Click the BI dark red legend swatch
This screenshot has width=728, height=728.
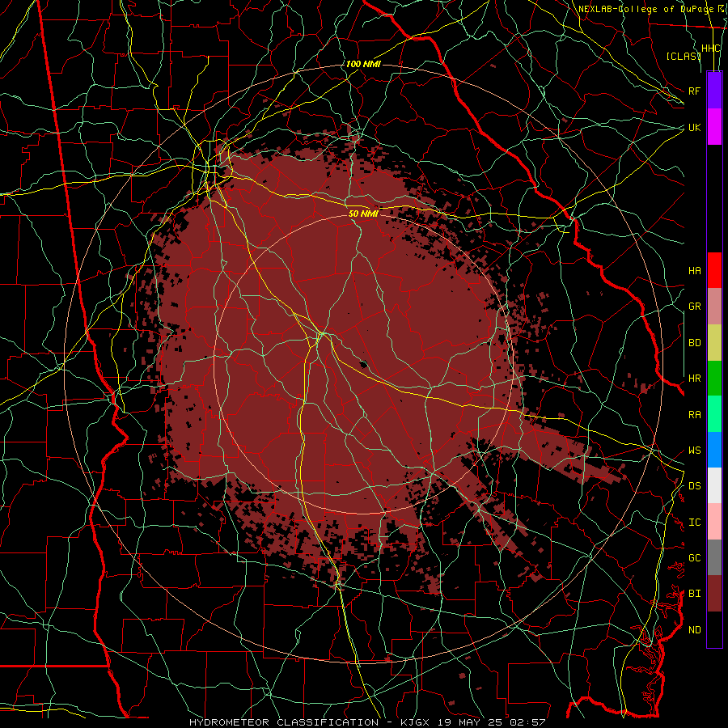click(714, 594)
